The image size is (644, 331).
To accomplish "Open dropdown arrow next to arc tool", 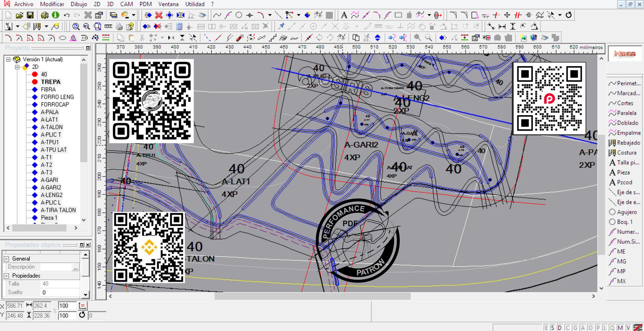I will 270,15.
